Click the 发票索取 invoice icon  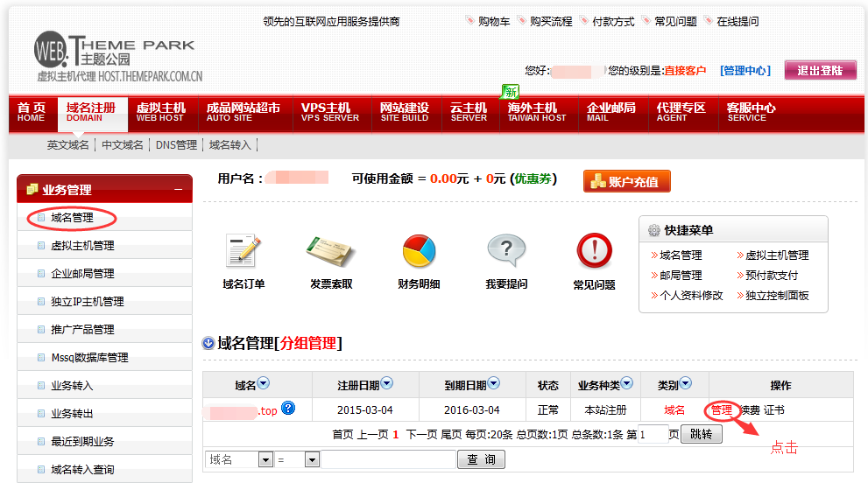(x=330, y=251)
